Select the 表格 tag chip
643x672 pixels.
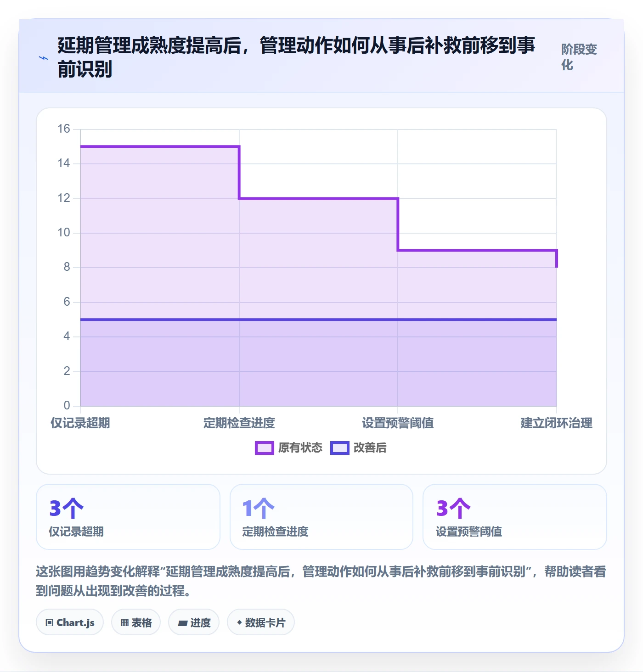coord(136,622)
